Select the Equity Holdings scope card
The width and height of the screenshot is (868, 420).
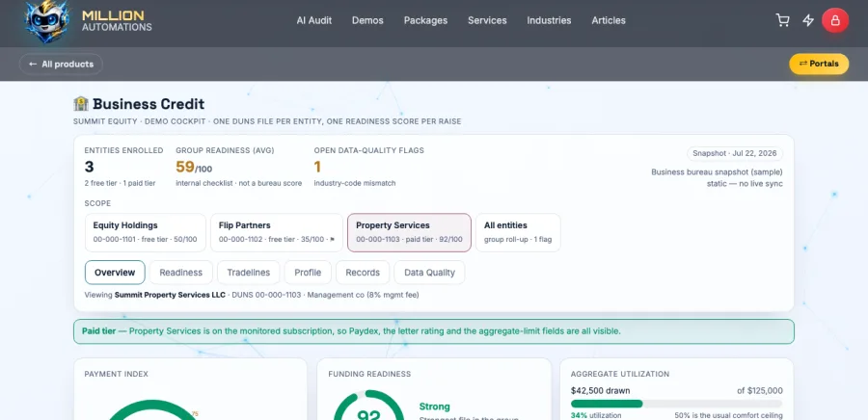point(145,233)
